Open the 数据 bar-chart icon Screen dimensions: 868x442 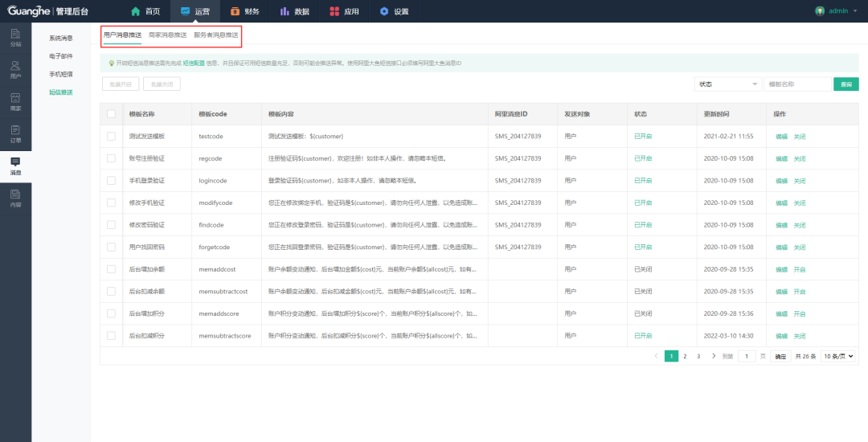pyautogui.click(x=285, y=11)
